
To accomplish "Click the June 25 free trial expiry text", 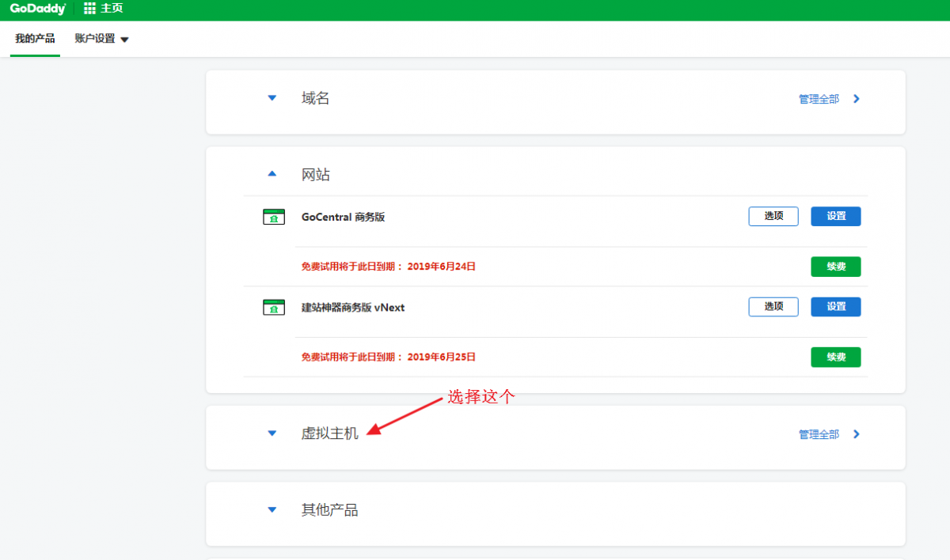I will pyautogui.click(x=388, y=356).
